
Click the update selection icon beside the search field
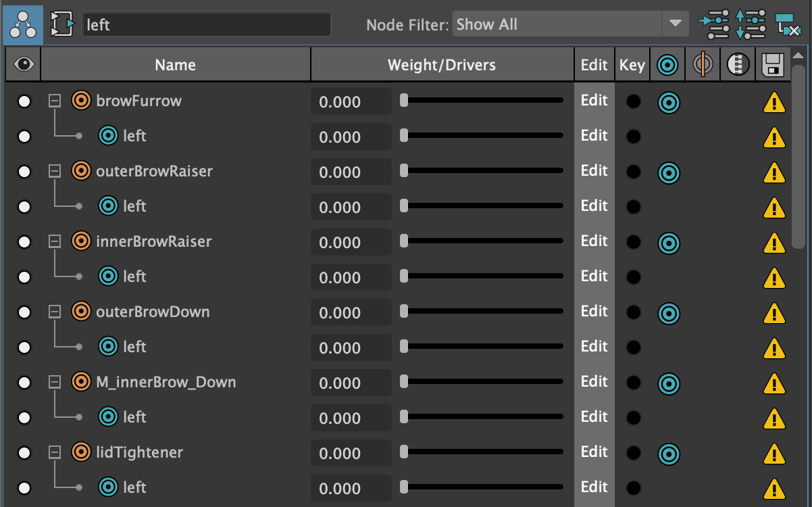(x=62, y=24)
